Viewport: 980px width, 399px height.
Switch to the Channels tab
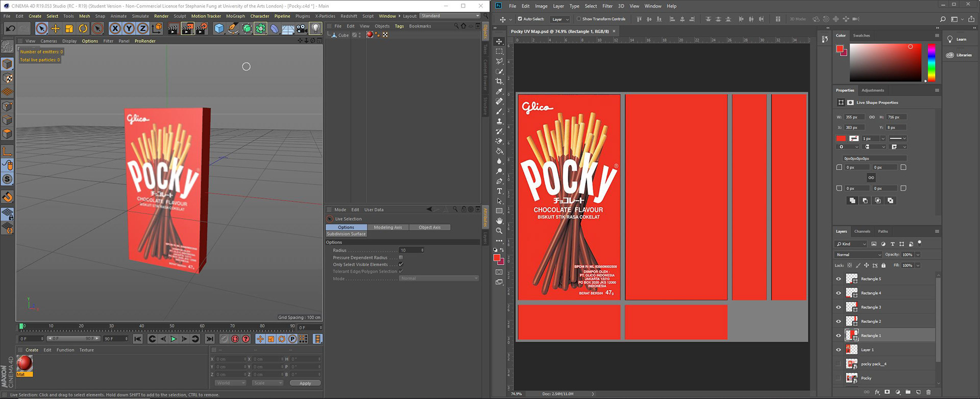862,231
